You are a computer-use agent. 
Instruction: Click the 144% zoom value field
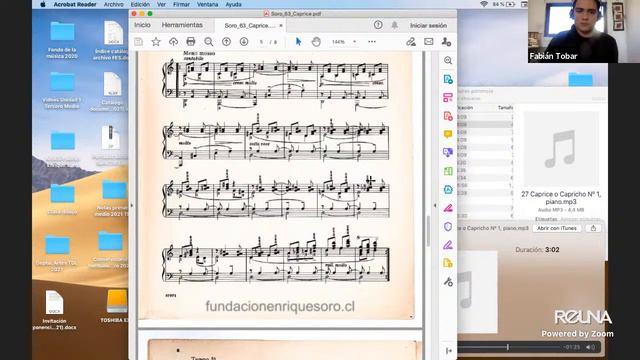(x=338, y=42)
